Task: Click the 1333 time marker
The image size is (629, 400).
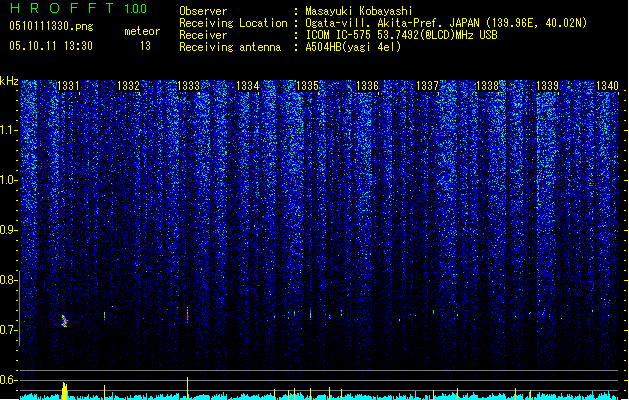Action: 188,86
